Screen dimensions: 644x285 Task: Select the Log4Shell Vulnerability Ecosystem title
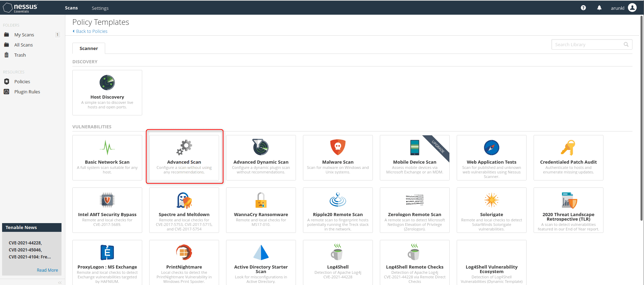point(492,269)
